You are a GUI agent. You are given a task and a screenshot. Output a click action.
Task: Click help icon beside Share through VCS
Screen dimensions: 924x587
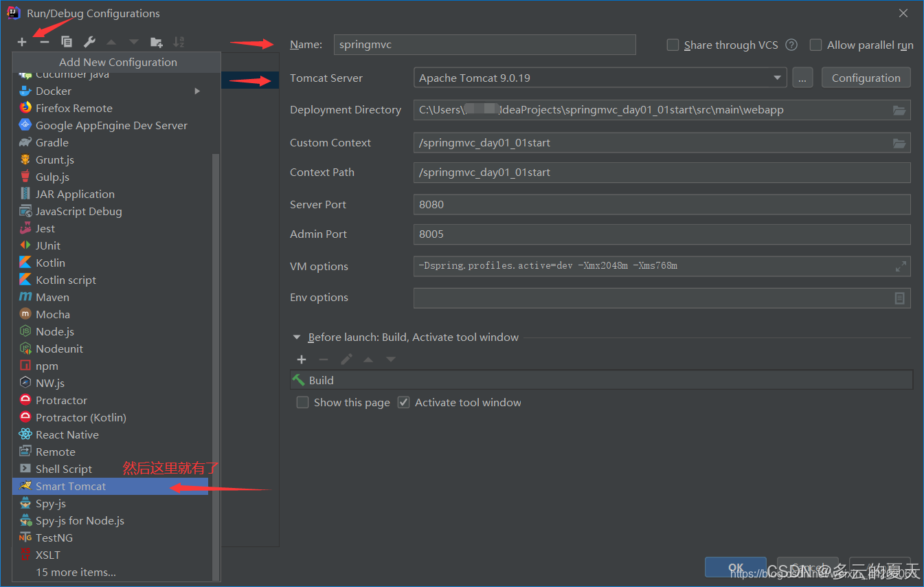tap(791, 45)
